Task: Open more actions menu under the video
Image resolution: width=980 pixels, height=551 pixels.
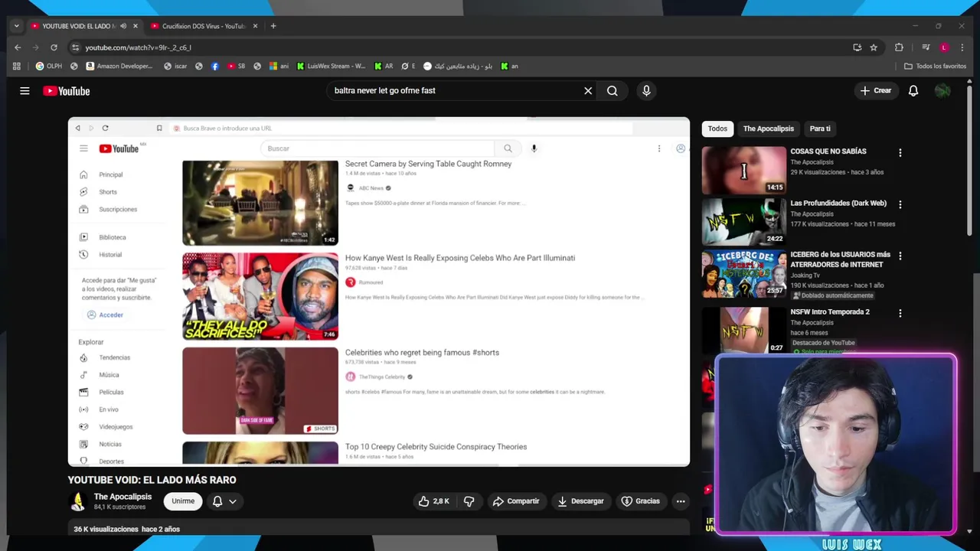Action: click(681, 501)
